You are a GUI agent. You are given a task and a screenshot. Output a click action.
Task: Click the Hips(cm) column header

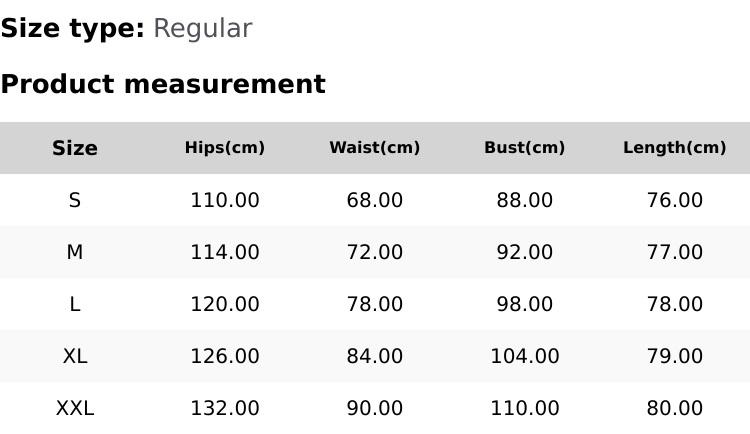coord(225,148)
